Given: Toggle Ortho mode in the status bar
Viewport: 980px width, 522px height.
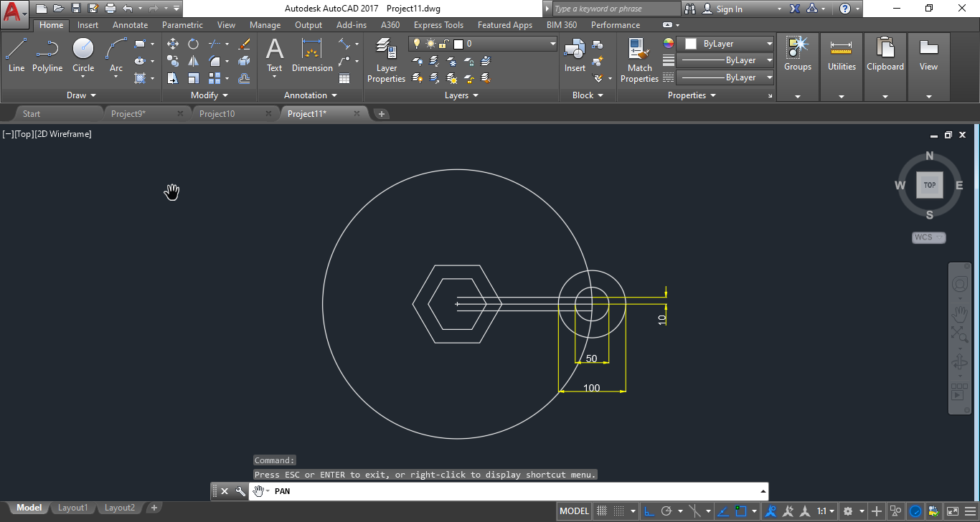Looking at the screenshot, I should click(x=649, y=511).
